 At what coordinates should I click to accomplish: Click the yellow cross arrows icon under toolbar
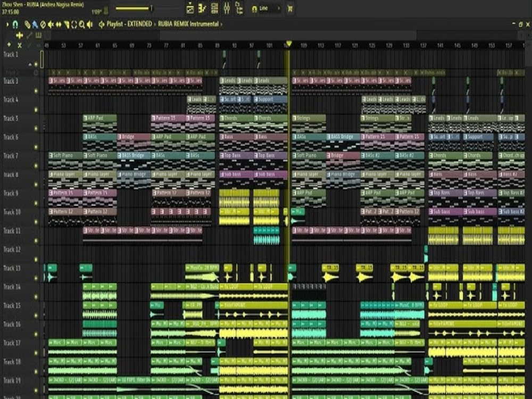19,35
